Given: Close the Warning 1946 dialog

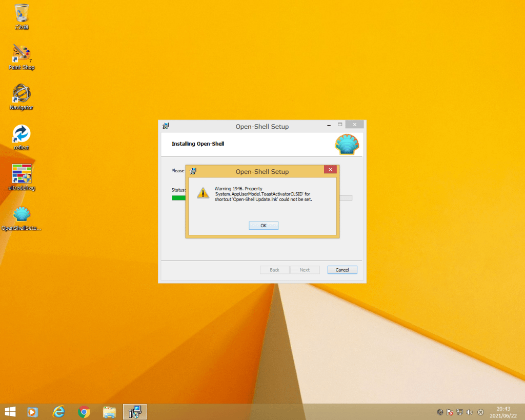Looking at the screenshot, I should [330, 169].
